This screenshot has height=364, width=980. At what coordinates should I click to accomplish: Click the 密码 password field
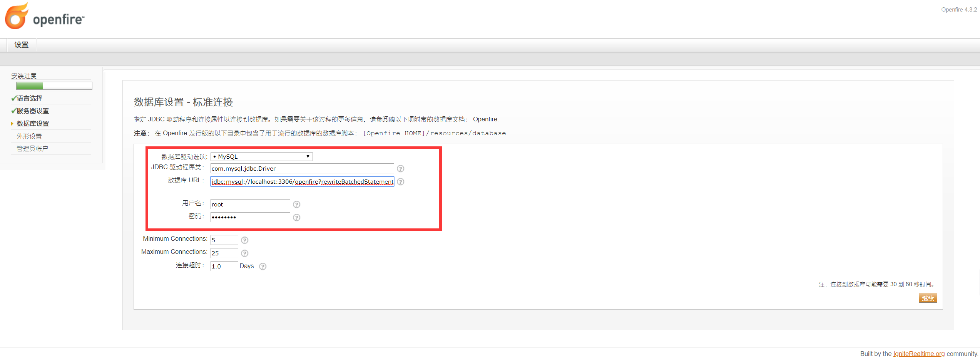pyautogui.click(x=250, y=217)
